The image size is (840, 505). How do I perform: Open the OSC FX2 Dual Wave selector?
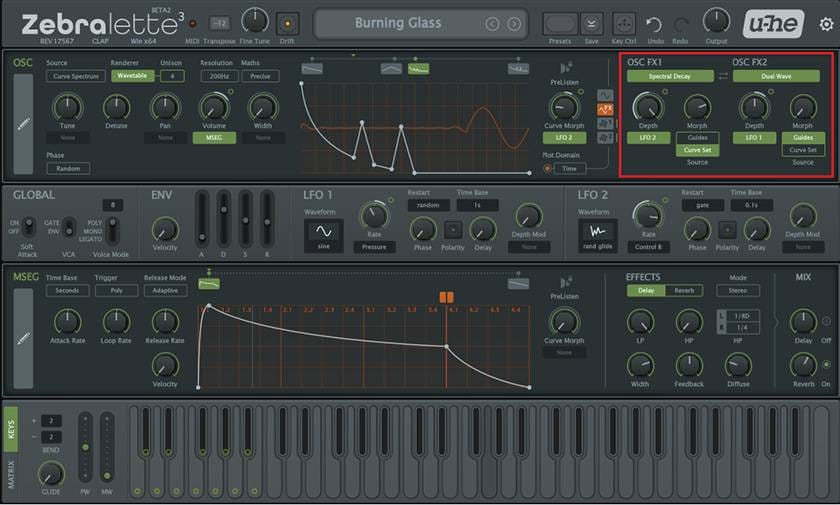(x=776, y=76)
